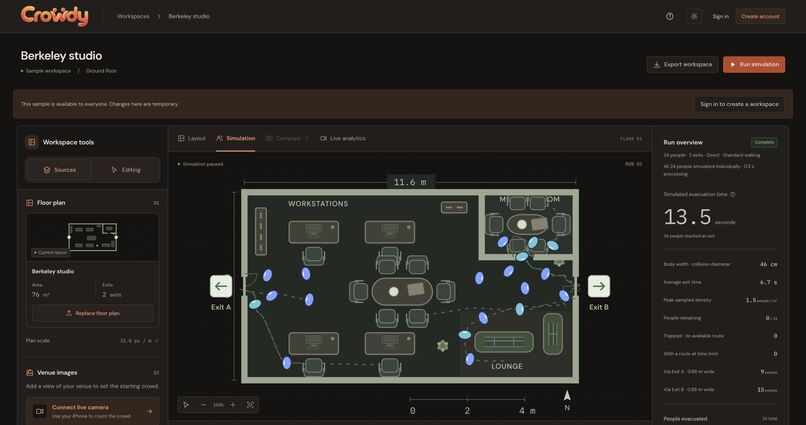This screenshot has height=425, width=806.
Task: Click the LOUNGE room label
Action: tap(507, 366)
